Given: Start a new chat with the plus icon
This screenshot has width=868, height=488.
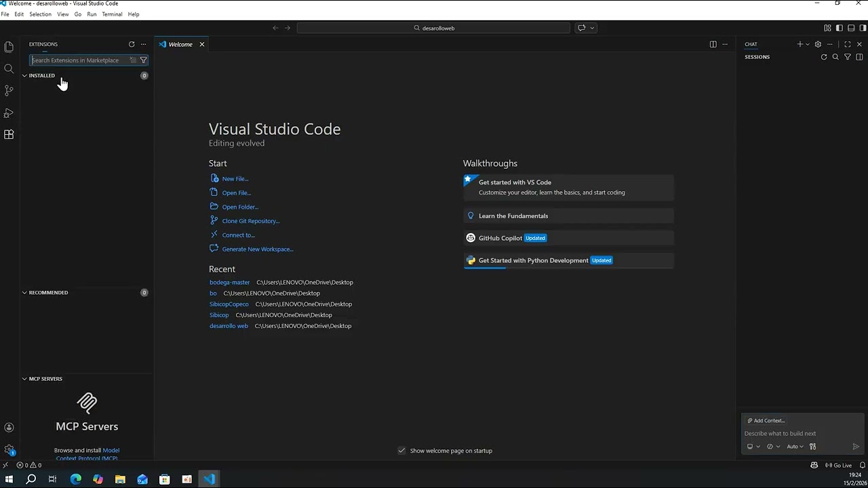Looking at the screenshot, I should (800, 44).
